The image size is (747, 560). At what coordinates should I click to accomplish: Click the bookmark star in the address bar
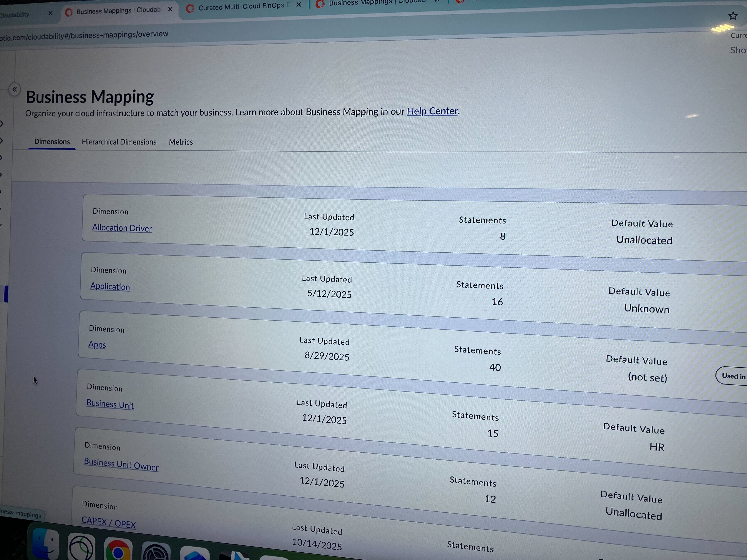pyautogui.click(x=733, y=16)
